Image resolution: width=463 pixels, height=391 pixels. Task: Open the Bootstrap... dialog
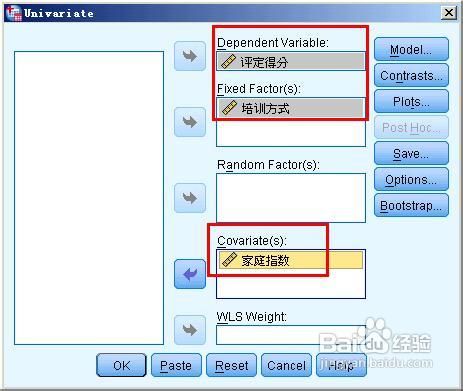411,205
